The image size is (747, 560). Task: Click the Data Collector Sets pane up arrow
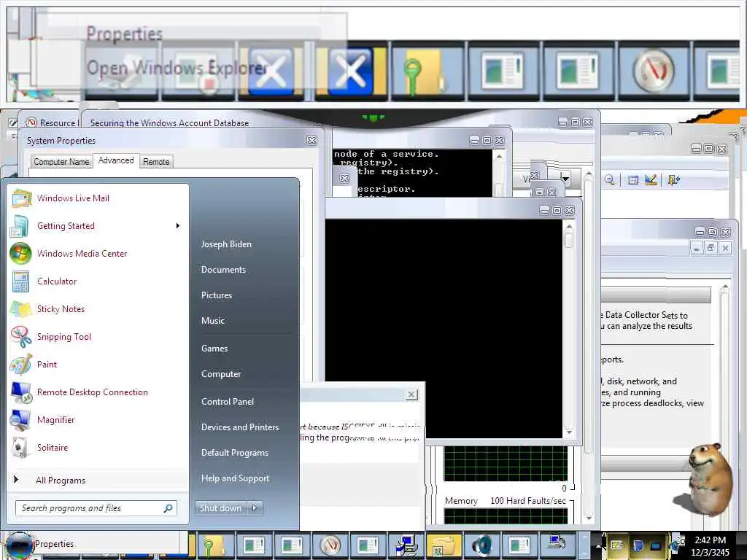tap(725, 287)
